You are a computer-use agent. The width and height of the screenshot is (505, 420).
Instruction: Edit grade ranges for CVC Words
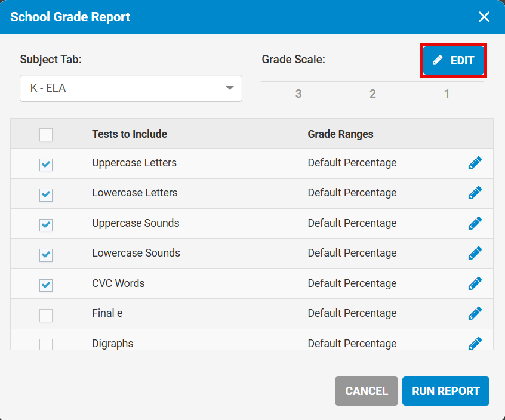click(475, 283)
